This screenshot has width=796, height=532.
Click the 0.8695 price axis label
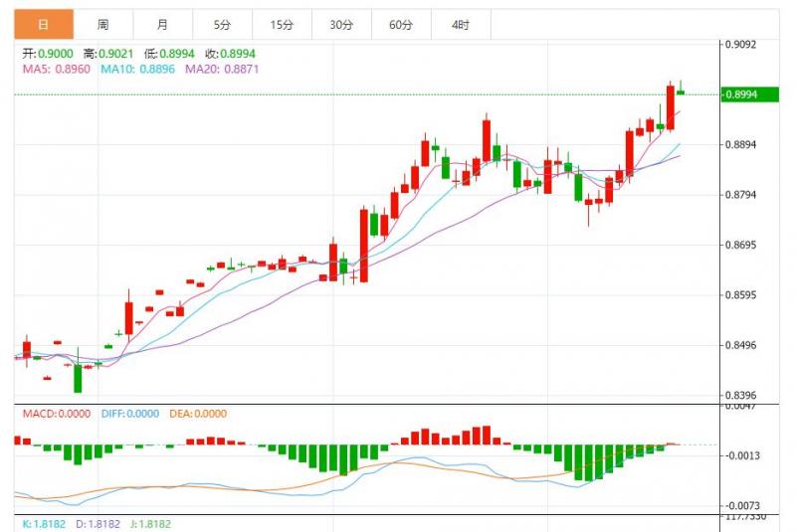point(740,246)
